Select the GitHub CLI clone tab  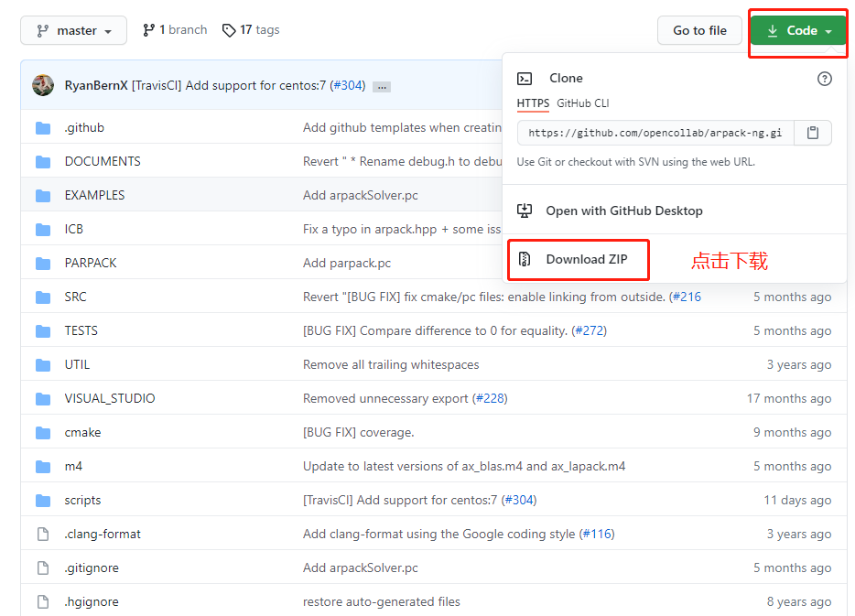point(583,103)
